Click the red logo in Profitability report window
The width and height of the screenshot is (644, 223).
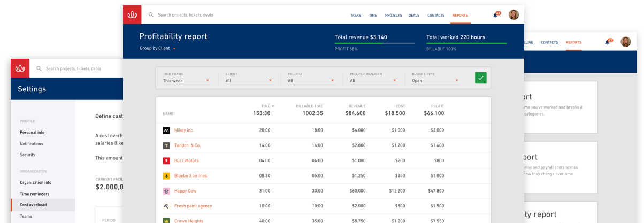coord(132,14)
